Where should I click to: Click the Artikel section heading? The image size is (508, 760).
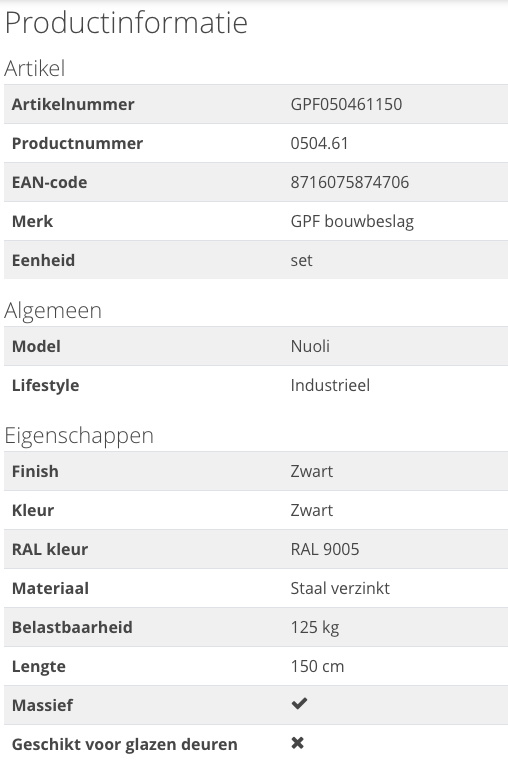click(34, 68)
